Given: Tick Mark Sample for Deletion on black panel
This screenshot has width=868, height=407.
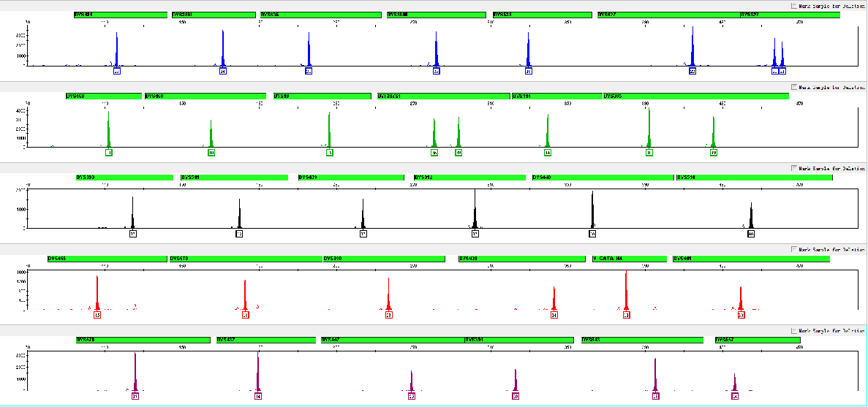Looking at the screenshot, I should point(795,168).
